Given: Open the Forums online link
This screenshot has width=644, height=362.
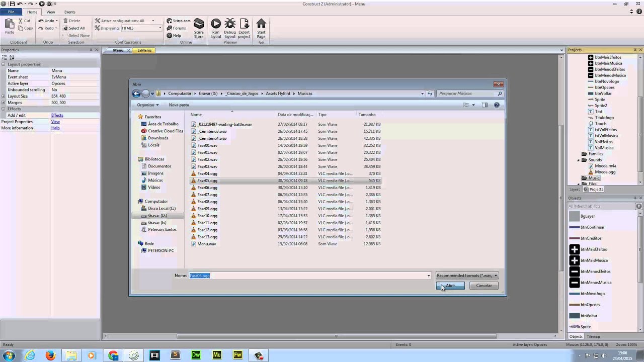Looking at the screenshot, I should point(177,28).
